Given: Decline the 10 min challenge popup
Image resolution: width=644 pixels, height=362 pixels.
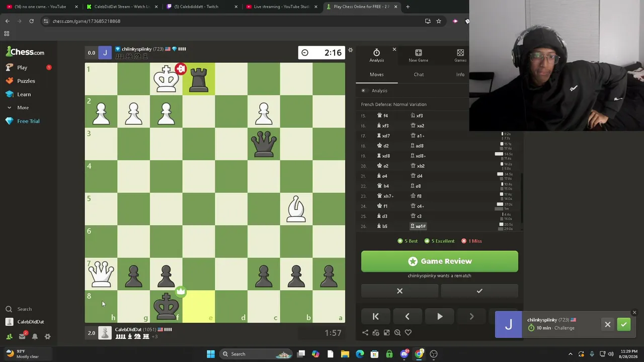Looking at the screenshot, I should pyautogui.click(x=608, y=324).
